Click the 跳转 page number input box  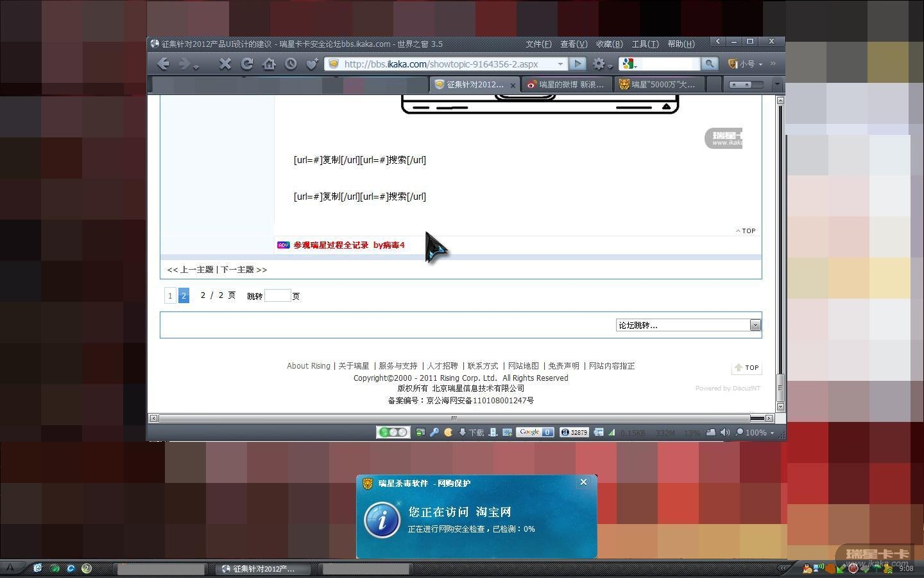coord(278,295)
